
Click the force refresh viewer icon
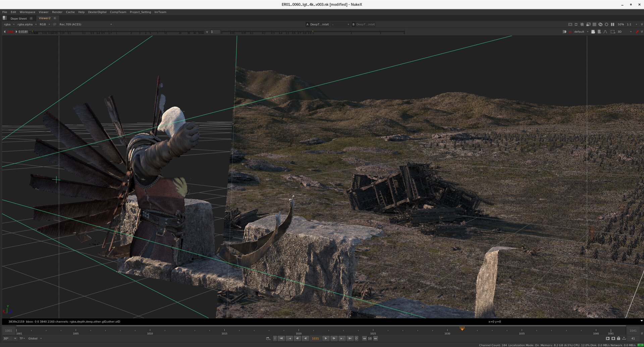pos(600,24)
